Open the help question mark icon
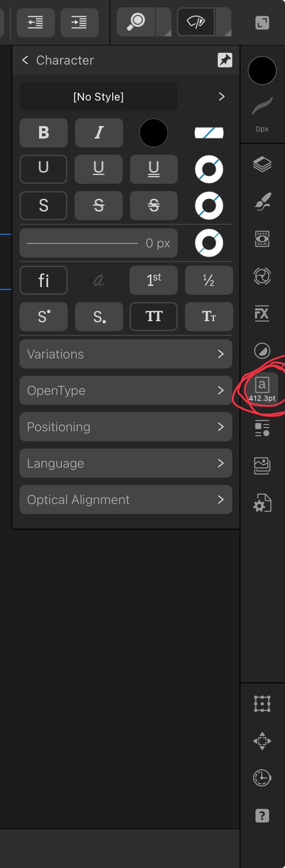The image size is (285, 868). [262, 816]
